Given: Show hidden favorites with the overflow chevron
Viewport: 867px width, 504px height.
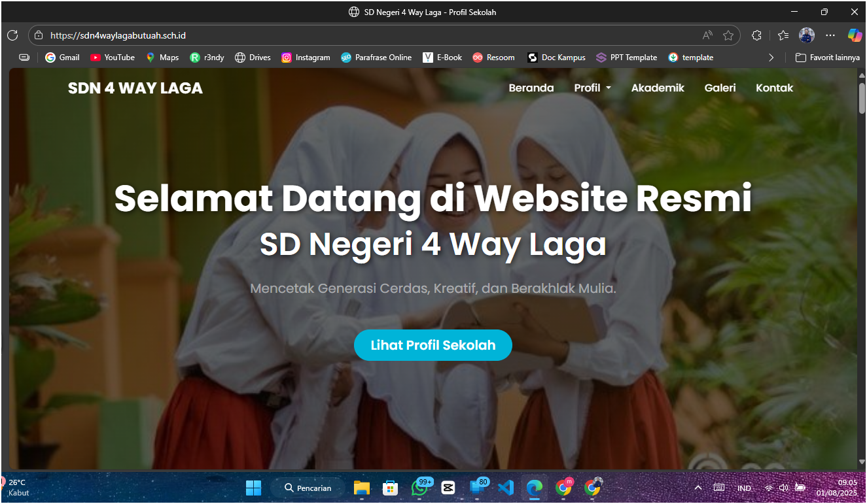Looking at the screenshot, I should click(771, 57).
